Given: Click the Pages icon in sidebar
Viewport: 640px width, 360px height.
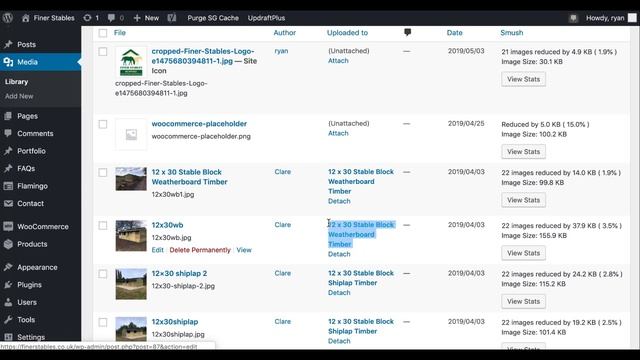Looking at the screenshot, I should click(8, 116).
